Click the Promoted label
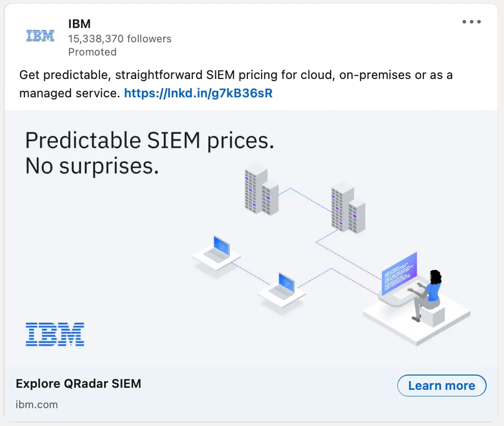 pos(92,52)
